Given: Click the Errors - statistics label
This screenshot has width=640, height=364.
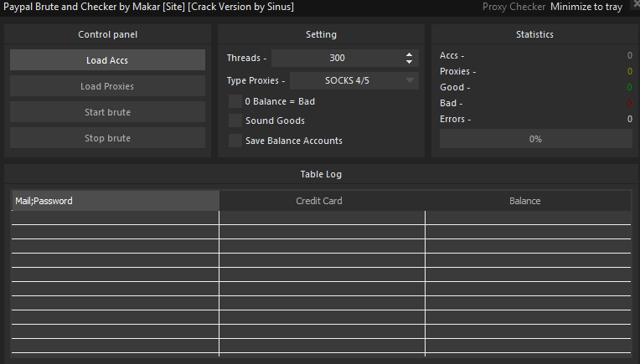Looking at the screenshot, I should [455, 119].
